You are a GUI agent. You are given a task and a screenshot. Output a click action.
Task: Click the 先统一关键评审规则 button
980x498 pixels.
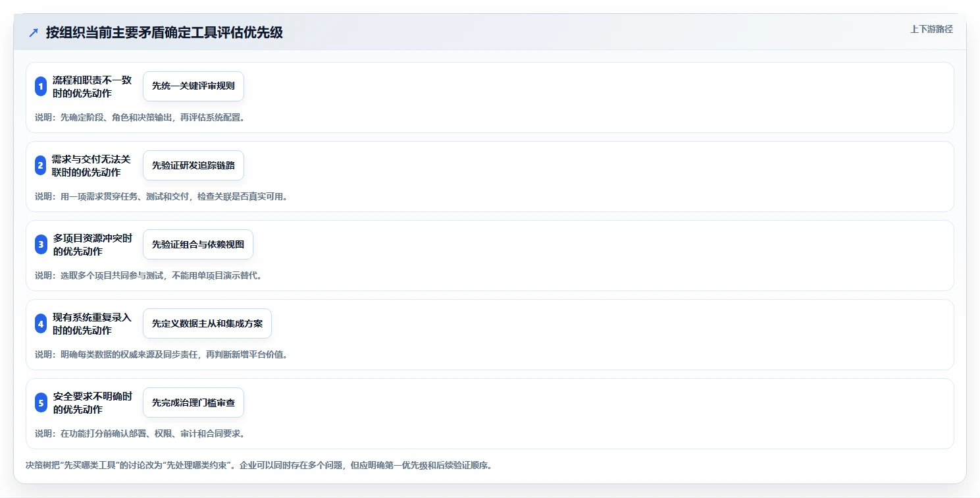coord(193,86)
